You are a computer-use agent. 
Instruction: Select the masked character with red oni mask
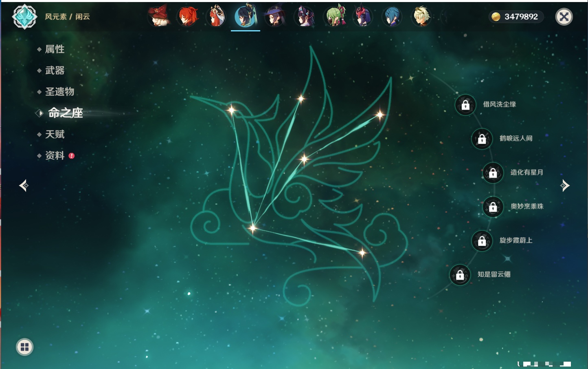point(362,16)
